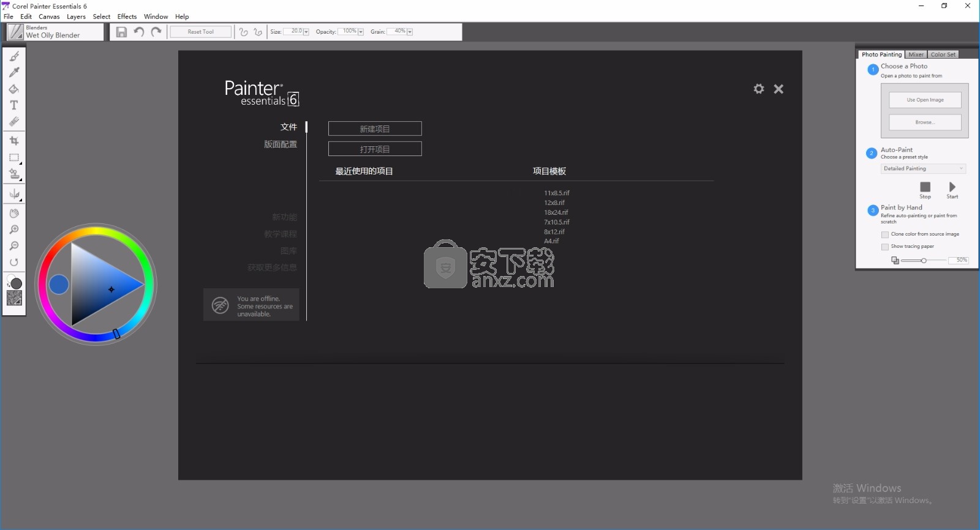The height and width of the screenshot is (530, 980).
Task: Select the Rubber Stamp cloner tool
Action: pyautogui.click(x=14, y=174)
